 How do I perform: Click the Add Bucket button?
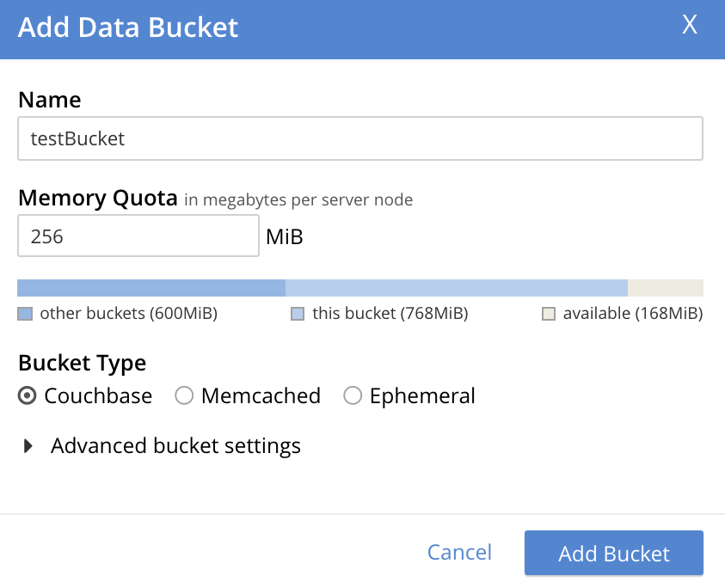tap(613, 553)
